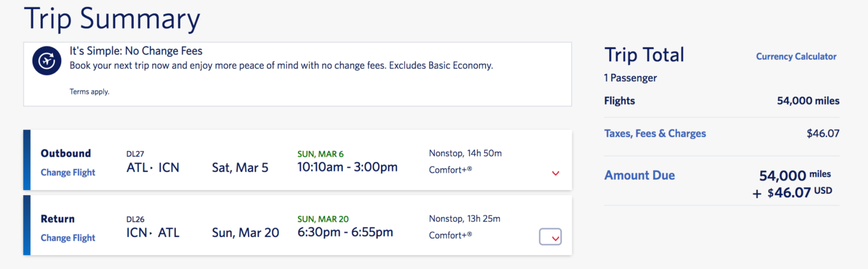The width and height of the screenshot is (868, 269).
Task: Click the airplane globe icon in banner
Action: tap(47, 61)
